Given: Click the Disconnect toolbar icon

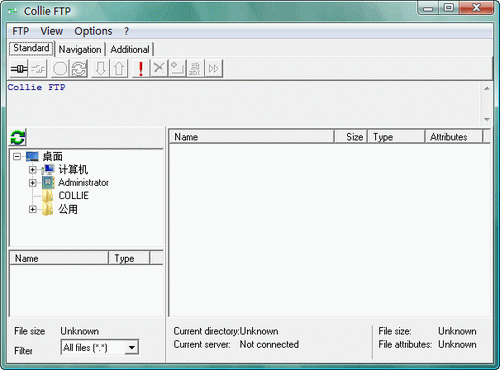Looking at the screenshot, I should coord(38,69).
